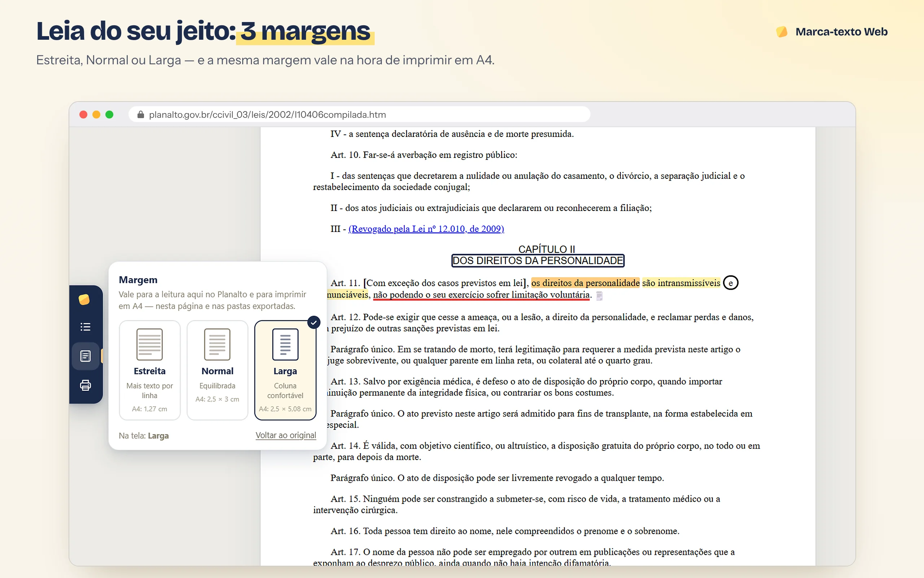924x578 pixels.
Task: Click the Marca-texto Web logo icon
Action: click(781, 32)
